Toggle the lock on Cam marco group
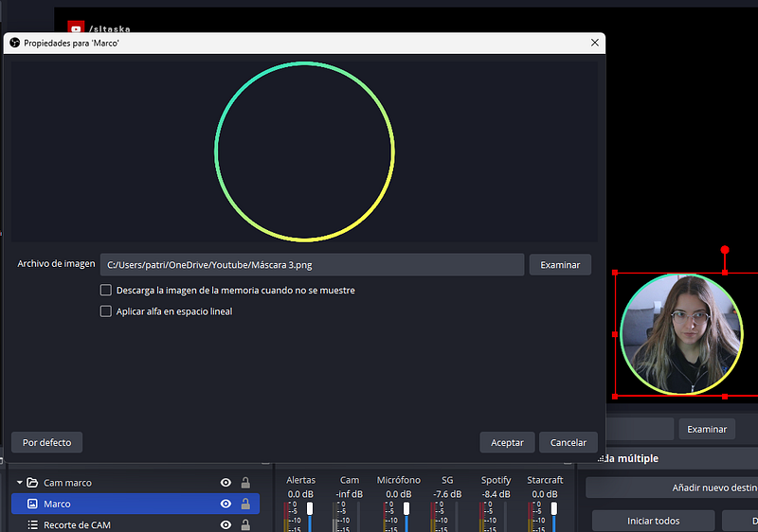758x532 pixels. tap(245, 482)
